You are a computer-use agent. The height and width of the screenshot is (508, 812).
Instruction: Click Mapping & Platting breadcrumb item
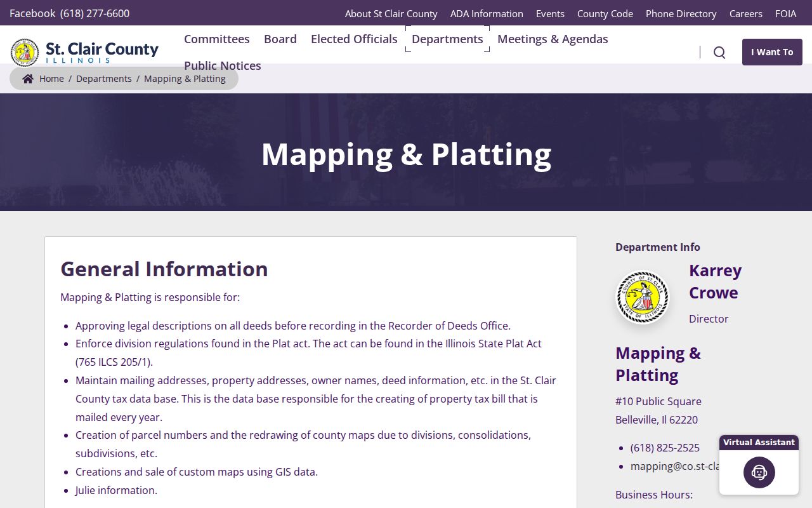(185, 79)
